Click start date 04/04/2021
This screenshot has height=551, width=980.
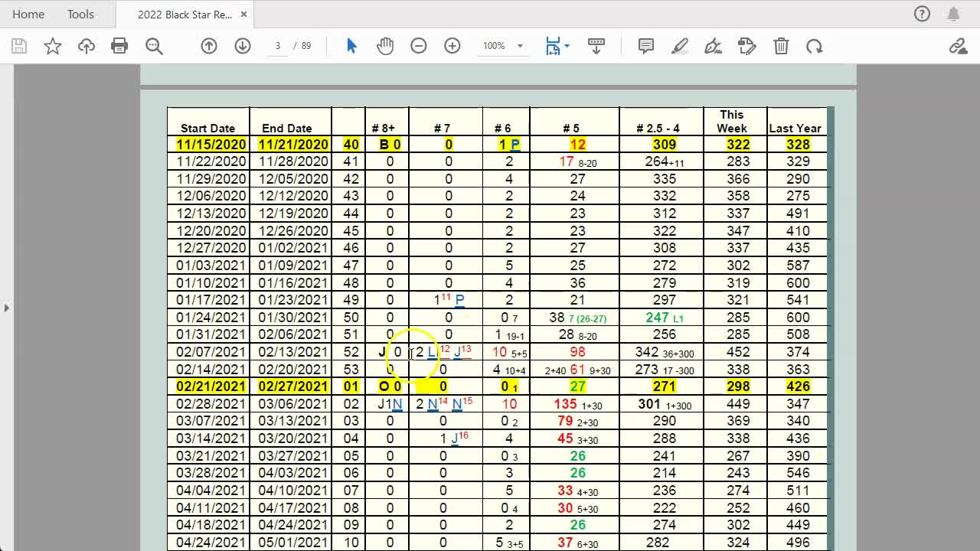point(211,491)
